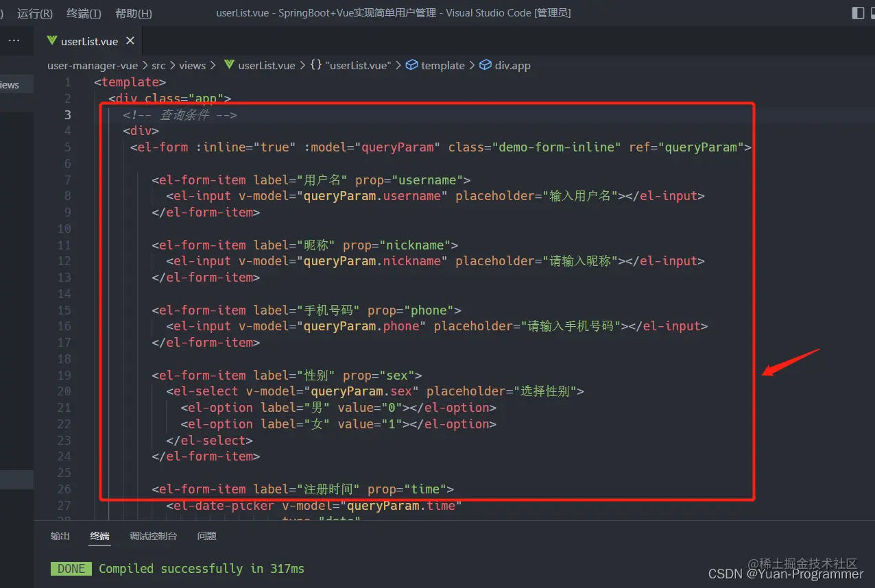Open the src breadcrumb segment

tap(158, 65)
